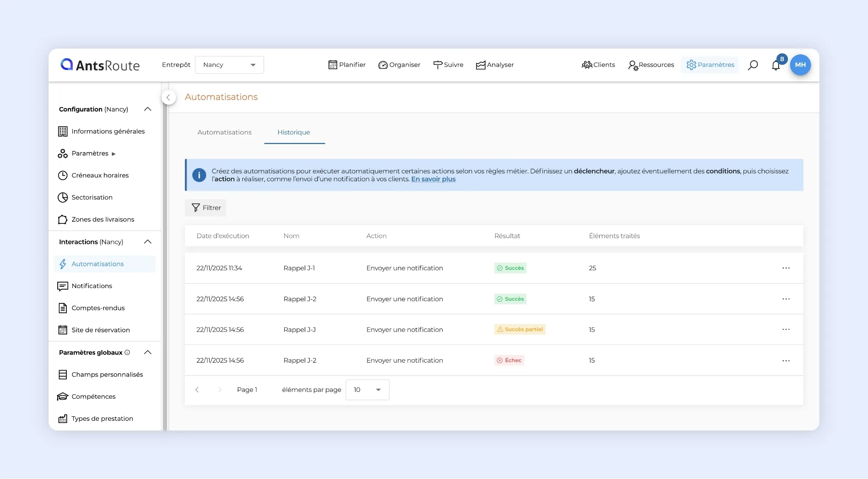This screenshot has height=479, width=868.
Task: Click the AntsRoute logo
Action: click(100, 65)
